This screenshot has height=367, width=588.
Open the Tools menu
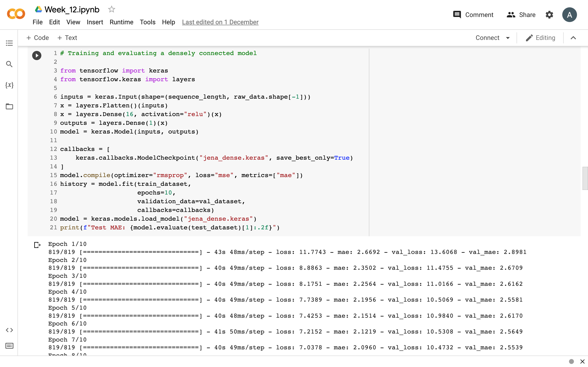tap(147, 22)
